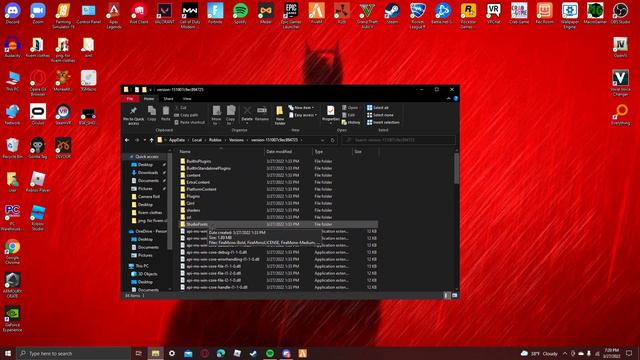640x360 pixels.
Task: Click the Rename icon in Organize group
Action: (x=262, y=113)
